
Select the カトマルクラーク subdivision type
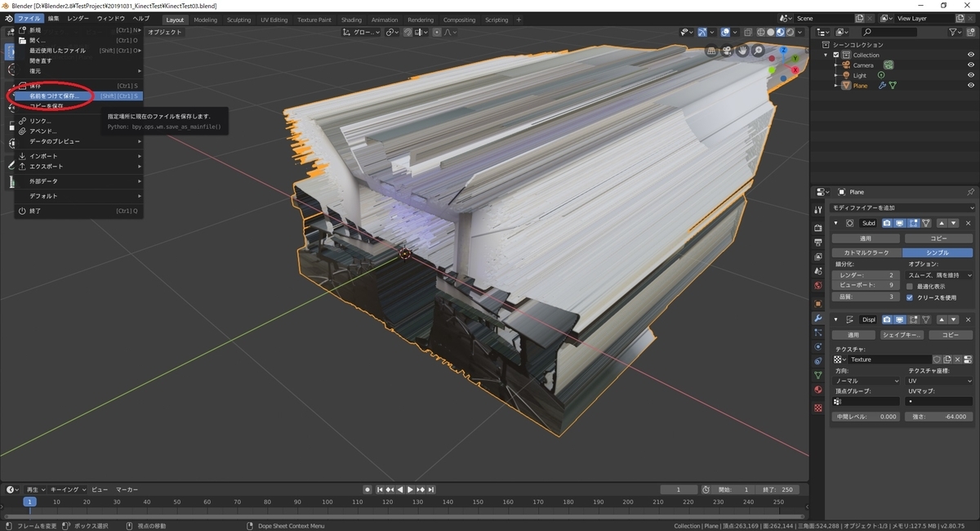867,252
